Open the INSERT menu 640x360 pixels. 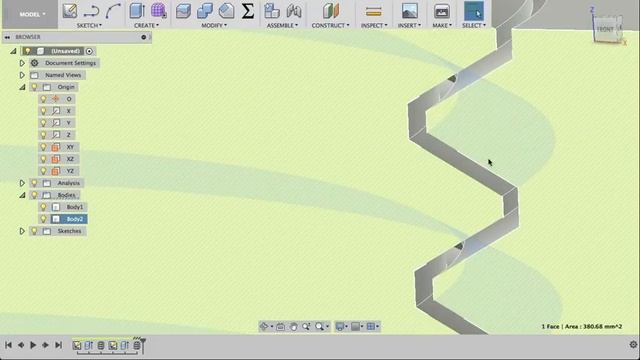click(409, 25)
